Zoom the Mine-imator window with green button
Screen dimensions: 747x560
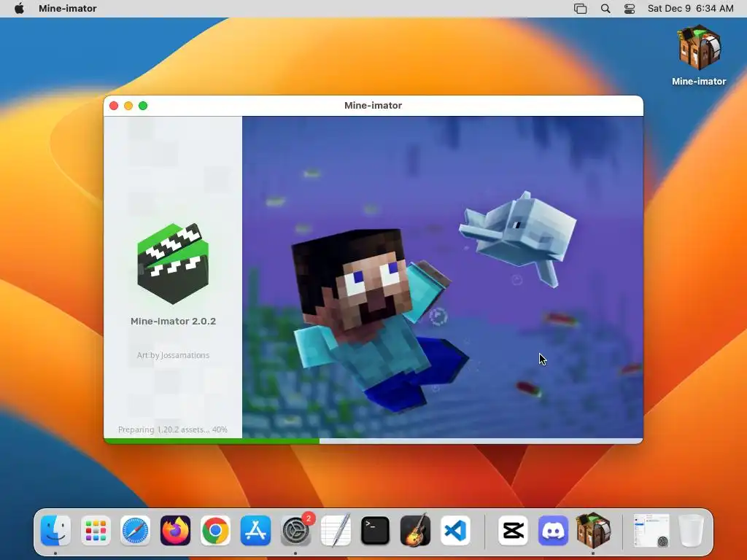click(x=143, y=106)
